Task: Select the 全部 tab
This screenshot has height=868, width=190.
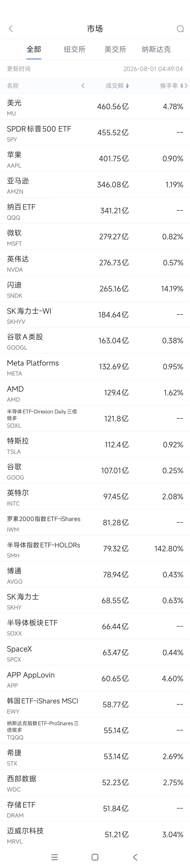Action: [x=34, y=49]
